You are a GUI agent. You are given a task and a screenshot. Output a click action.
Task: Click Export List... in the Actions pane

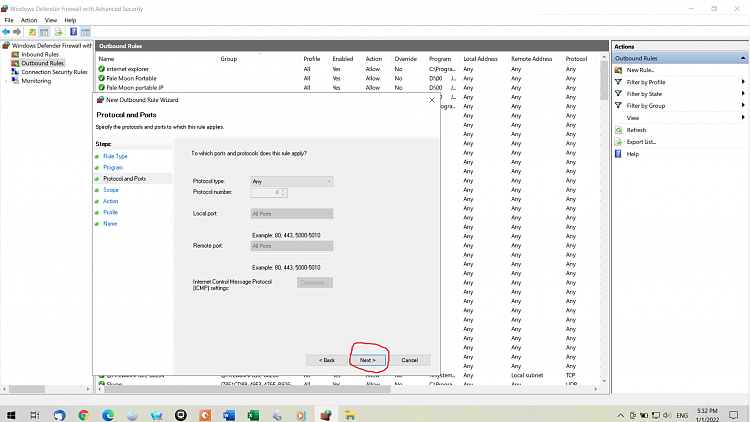(x=641, y=142)
